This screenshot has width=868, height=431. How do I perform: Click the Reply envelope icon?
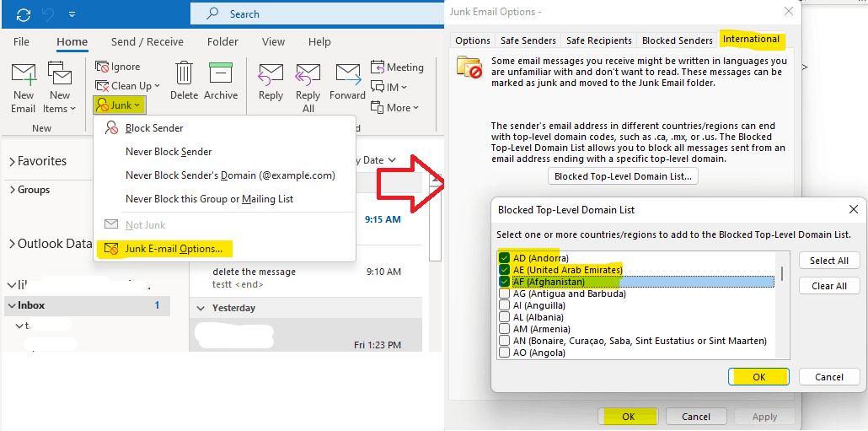[271, 74]
